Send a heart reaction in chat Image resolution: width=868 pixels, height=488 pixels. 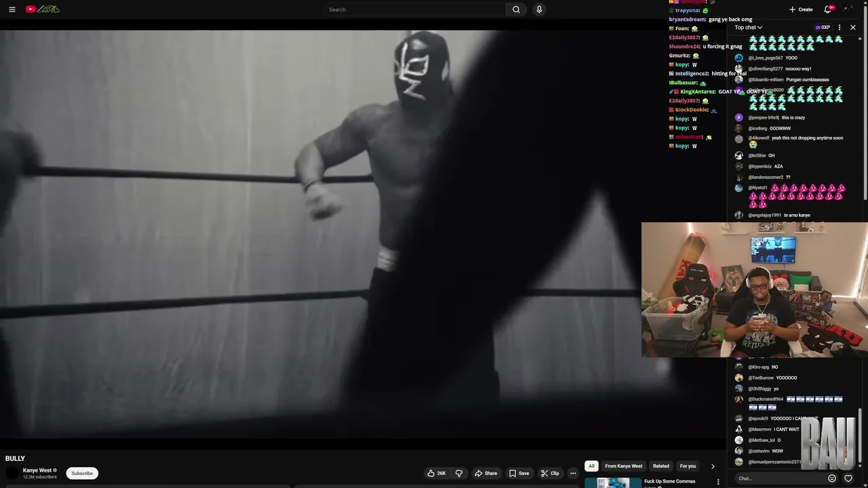pyautogui.click(x=848, y=479)
